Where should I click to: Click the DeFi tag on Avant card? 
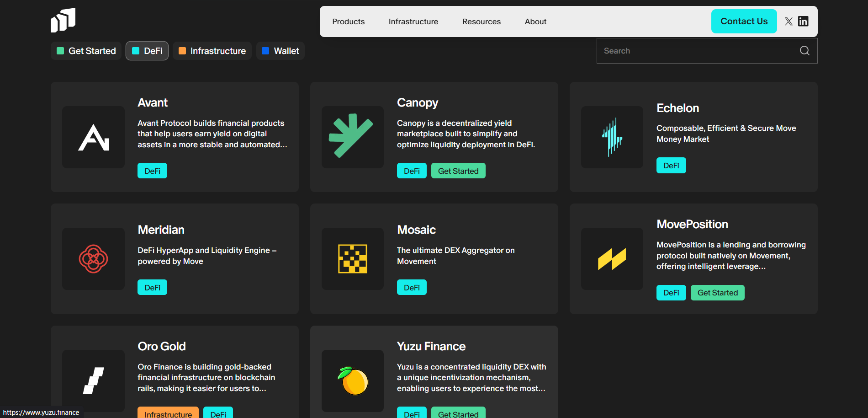(153, 171)
